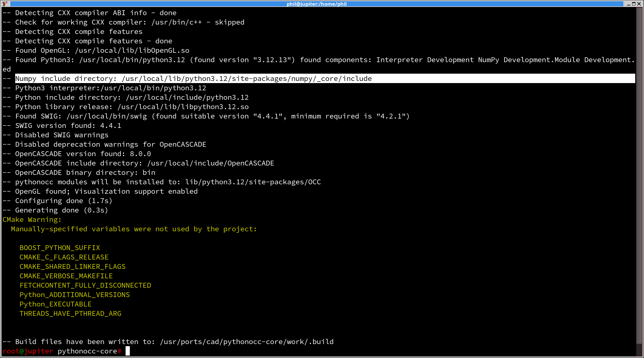The width and height of the screenshot is (644, 358).
Task: Click the 'OpenGL found; Visualization support enabled' line
Action: point(100,191)
